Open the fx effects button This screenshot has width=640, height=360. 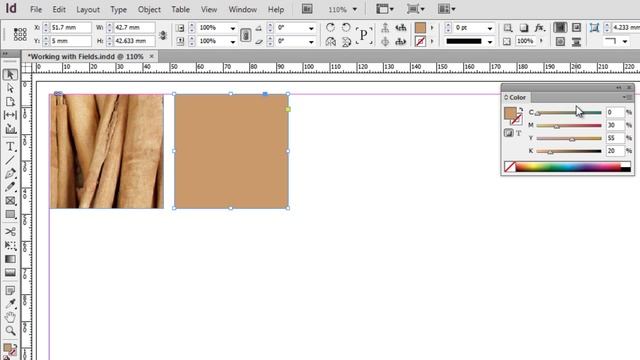(x=540, y=28)
